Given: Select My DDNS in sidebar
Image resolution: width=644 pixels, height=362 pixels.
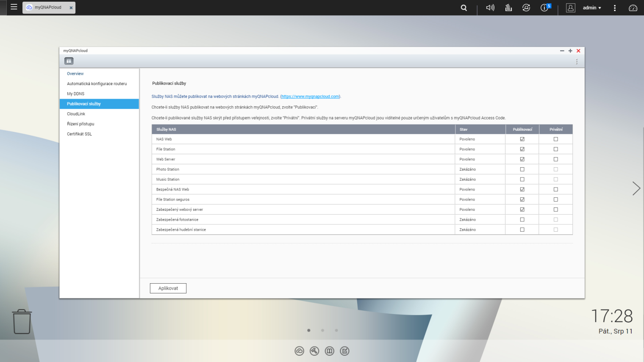Looking at the screenshot, I should 99,94.
